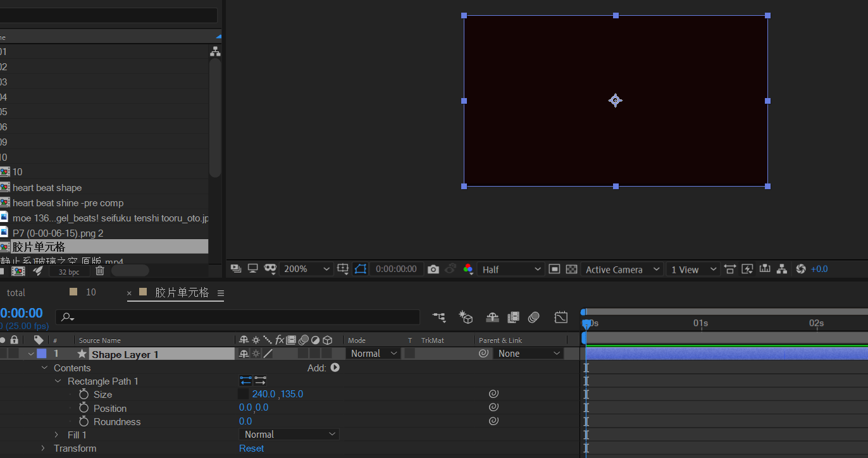
Task: Click the Shape Layer 1 quality switch
Action: (x=268, y=354)
